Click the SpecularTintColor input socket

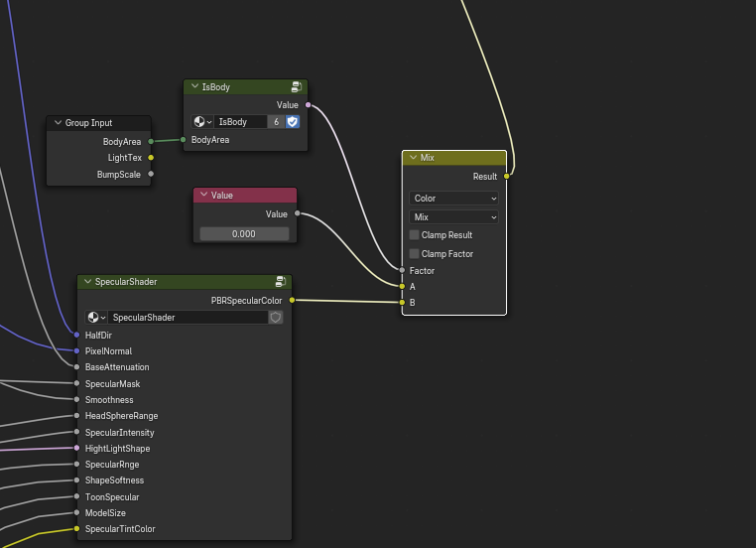tap(76, 529)
